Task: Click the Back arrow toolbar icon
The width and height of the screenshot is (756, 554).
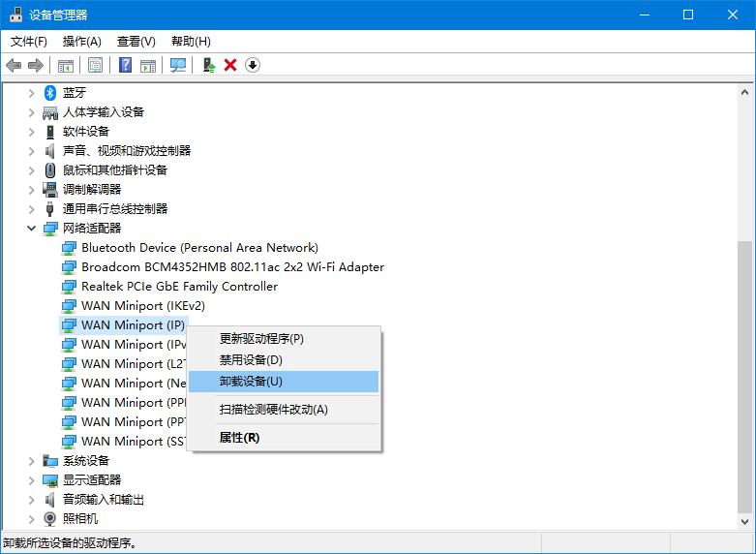Action: (x=14, y=65)
